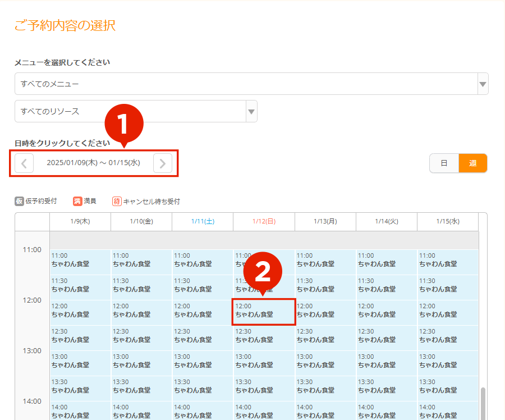Switch to day view with 日 toggle
This screenshot has height=420, width=505.
point(444,163)
